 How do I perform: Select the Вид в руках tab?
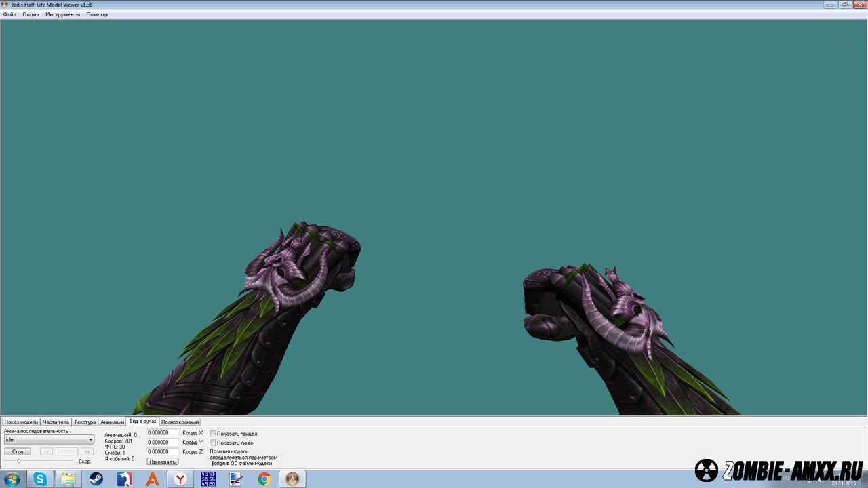(x=142, y=421)
